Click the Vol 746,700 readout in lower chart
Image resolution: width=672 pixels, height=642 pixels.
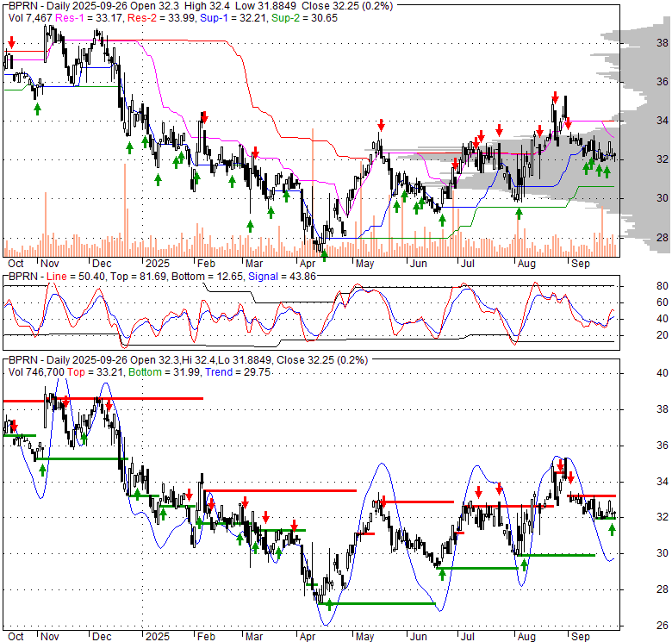coord(36,372)
